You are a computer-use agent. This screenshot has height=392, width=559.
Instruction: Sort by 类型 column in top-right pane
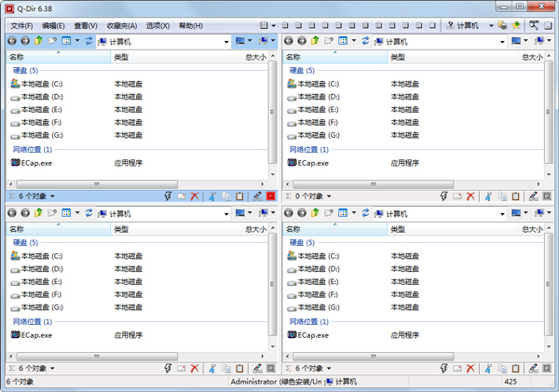(453, 57)
